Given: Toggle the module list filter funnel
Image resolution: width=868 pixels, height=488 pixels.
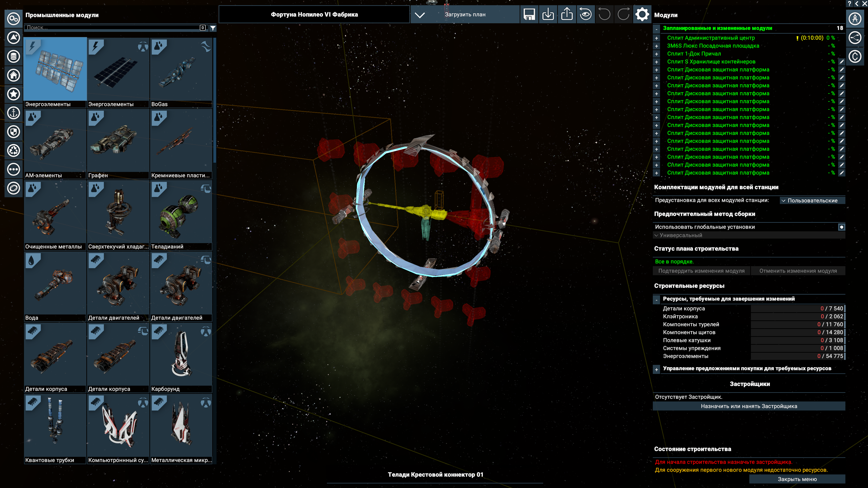Looking at the screenshot, I should pos(213,28).
